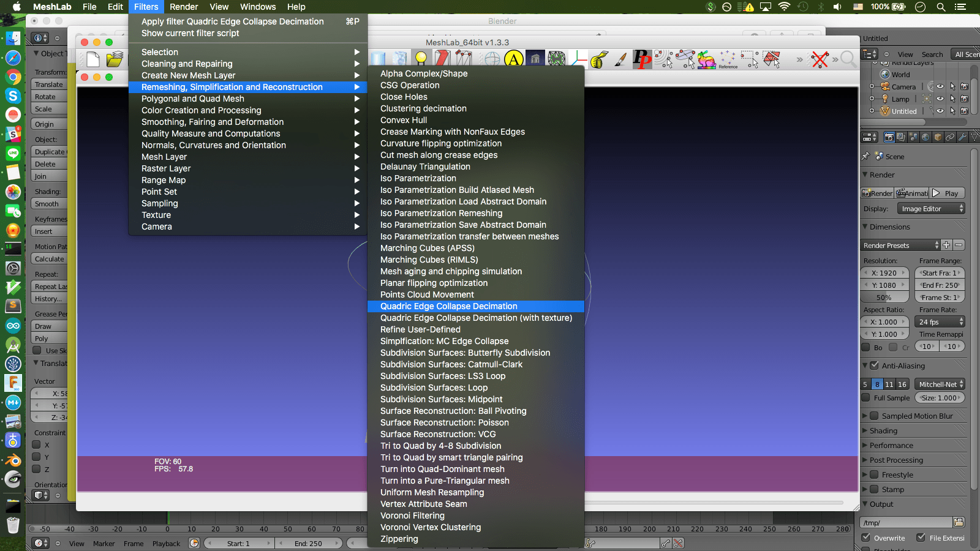The image size is (980, 551).
Task: Expand Camera tree node in outliner
Action: (x=872, y=87)
